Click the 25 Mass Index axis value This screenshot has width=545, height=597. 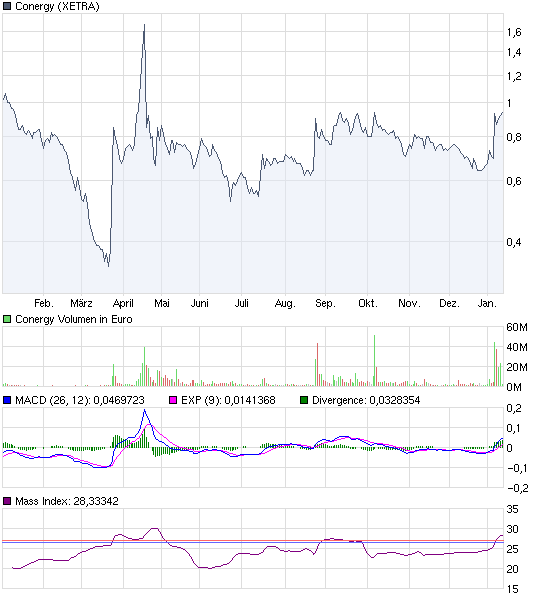[513, 549]
